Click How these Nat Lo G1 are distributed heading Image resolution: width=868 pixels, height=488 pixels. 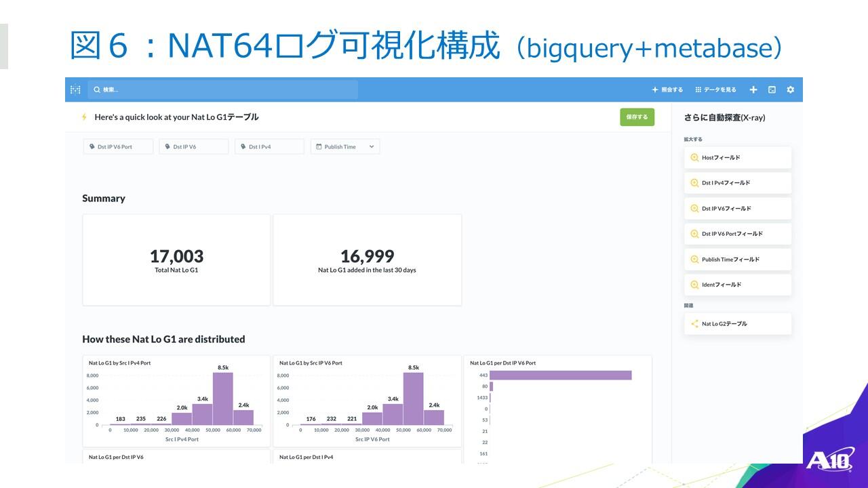coord(163,339)
